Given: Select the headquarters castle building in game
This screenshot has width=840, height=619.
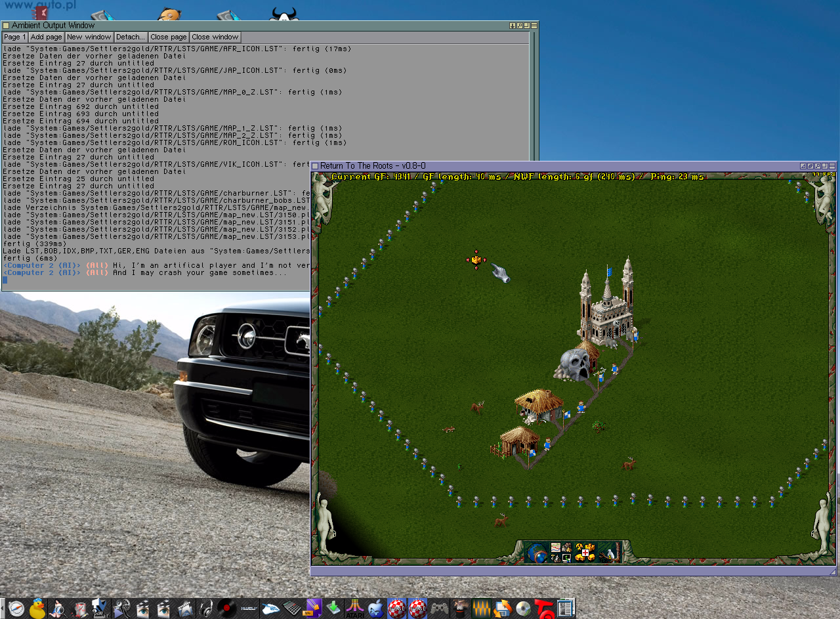Looking at the screenshot, I should click(606, 301).
